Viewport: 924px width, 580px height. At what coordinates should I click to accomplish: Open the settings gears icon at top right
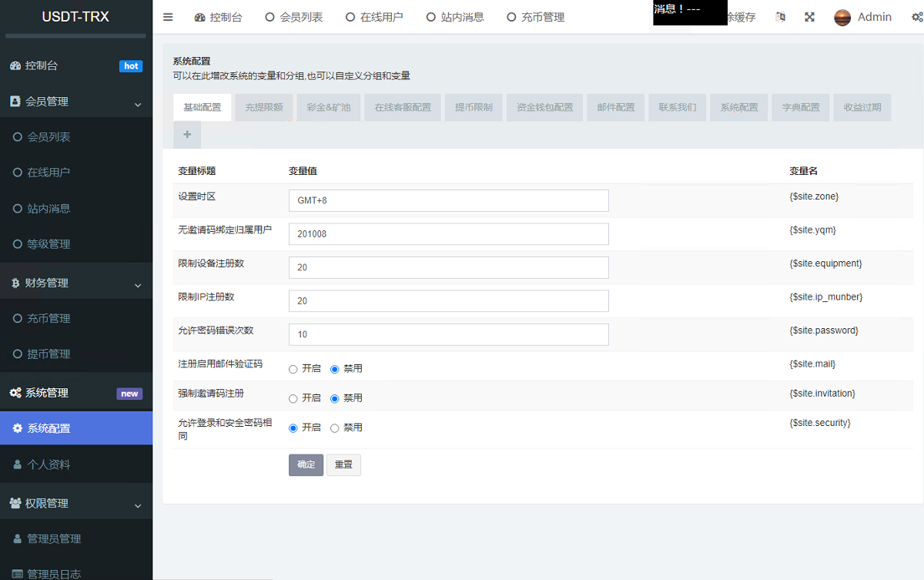917,17
